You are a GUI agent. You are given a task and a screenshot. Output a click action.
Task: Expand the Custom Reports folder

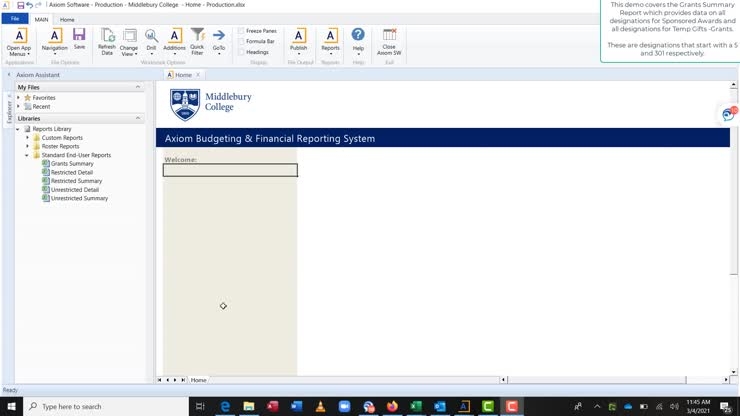28,138
